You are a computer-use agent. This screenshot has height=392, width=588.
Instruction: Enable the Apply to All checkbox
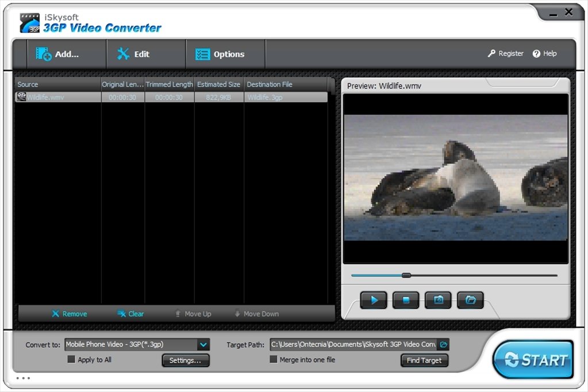tap(71, 359)
